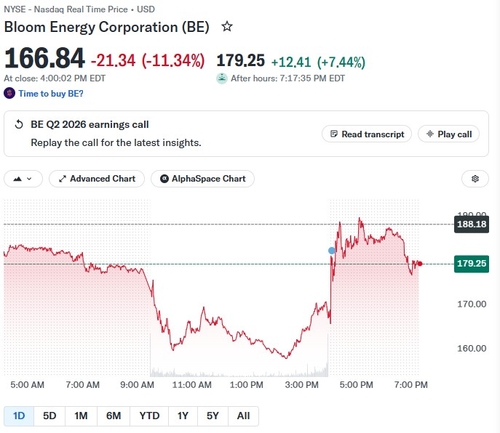Open Time to buy BE? link
The width and height of the screenshot is (500, 433).
tap(51, 94)
